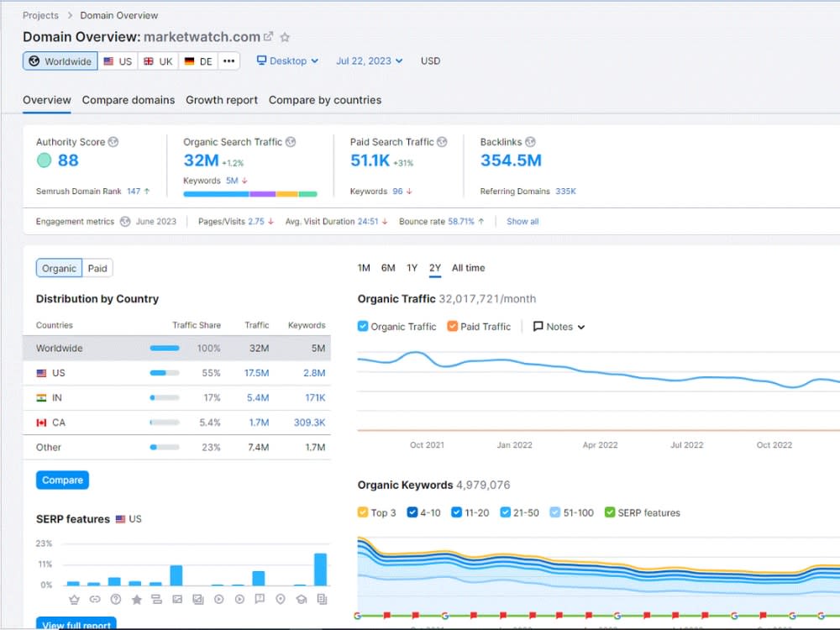Open 32M organic search traffic value

202,160
